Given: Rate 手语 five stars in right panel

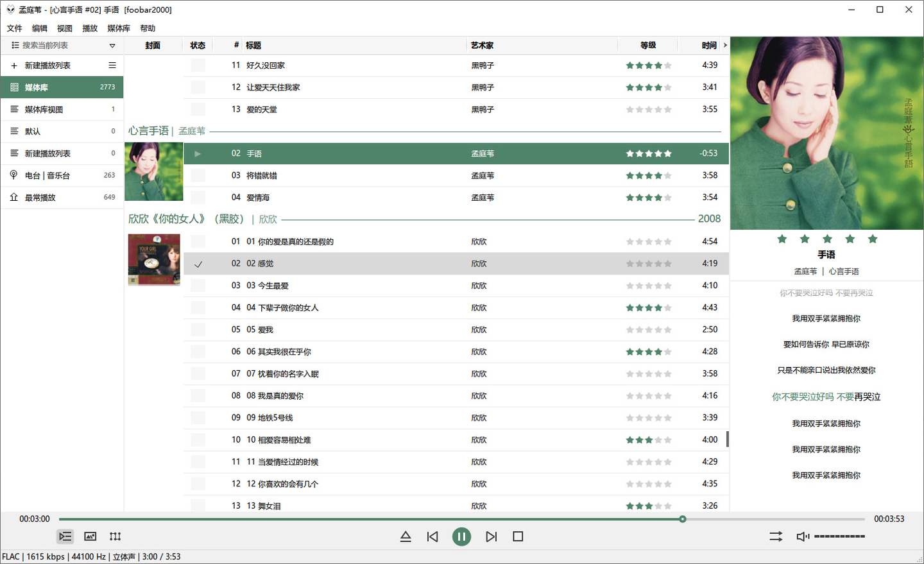Looking at the screenshot, I should (873, 238).
